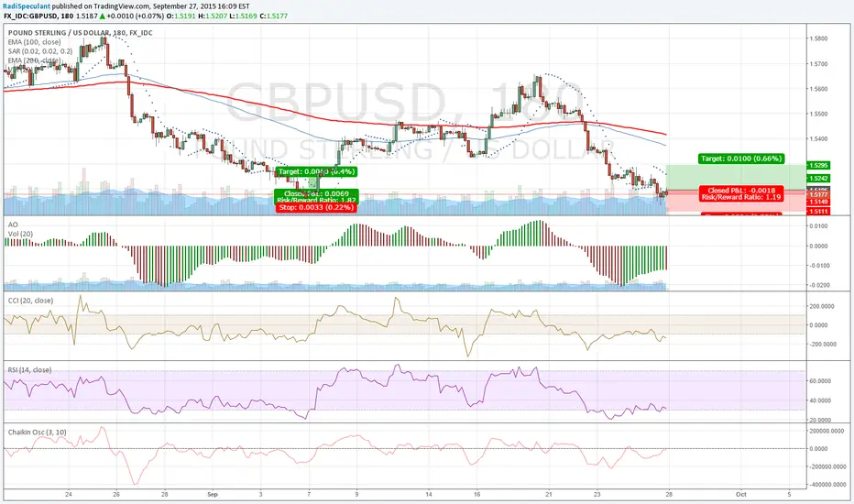
Task: Click the '16' date axis label
Action: 477,495
